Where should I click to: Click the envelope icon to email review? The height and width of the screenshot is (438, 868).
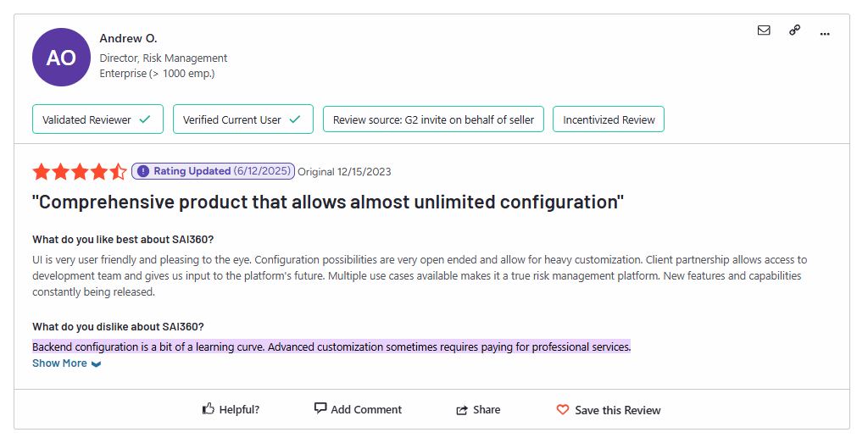764,30
